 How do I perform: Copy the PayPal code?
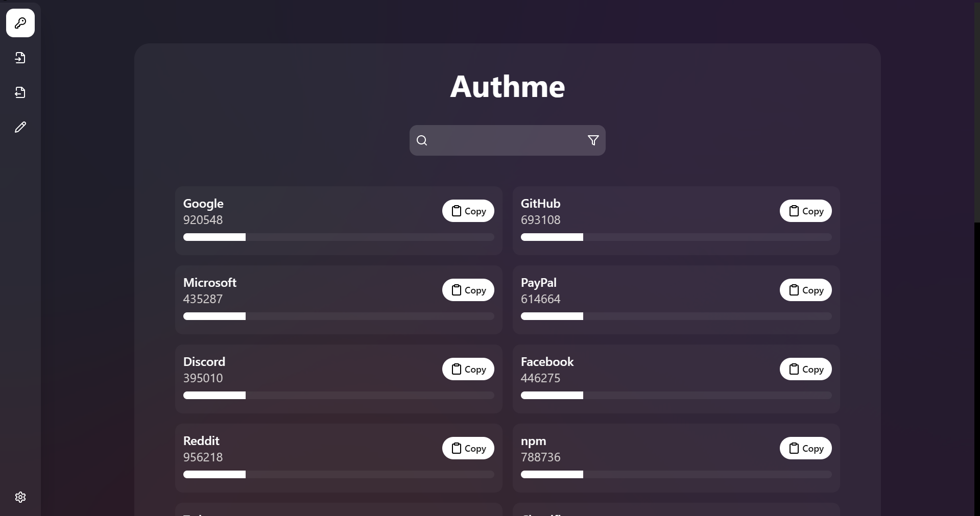[x=806, y=290]
